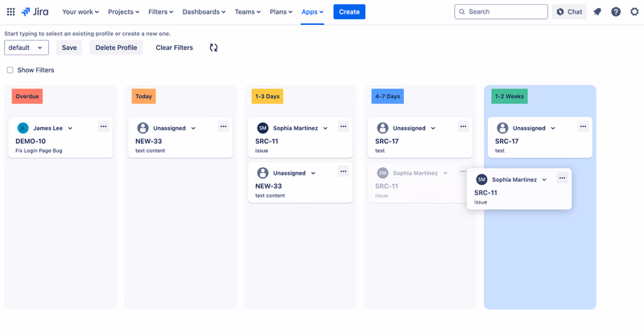Screen dimensions: 644x333
Task: Click Delete Profile button
Action: click(x=116, y=47)
